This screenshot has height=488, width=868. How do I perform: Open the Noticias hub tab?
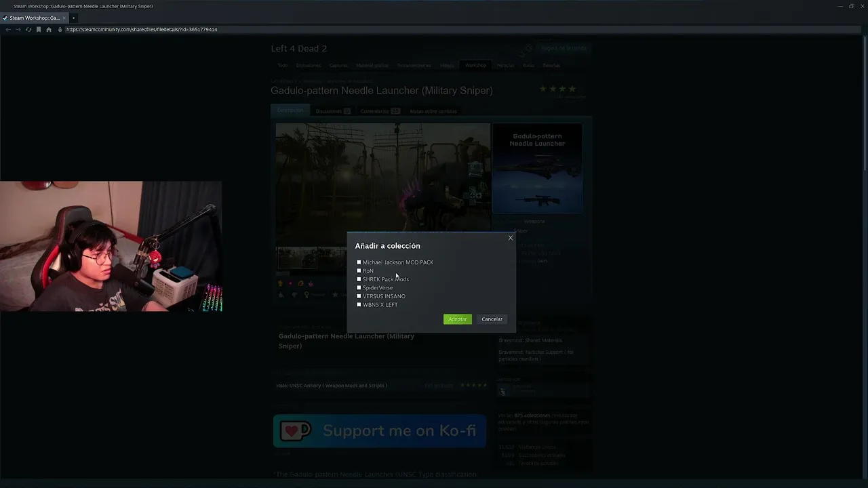505,66
